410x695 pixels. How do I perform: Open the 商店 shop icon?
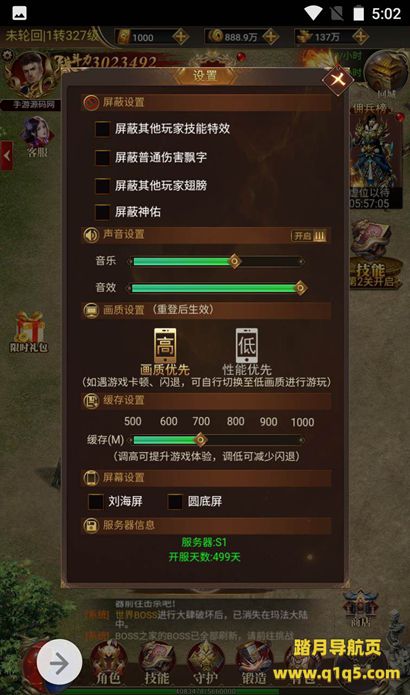click(361, 609)
